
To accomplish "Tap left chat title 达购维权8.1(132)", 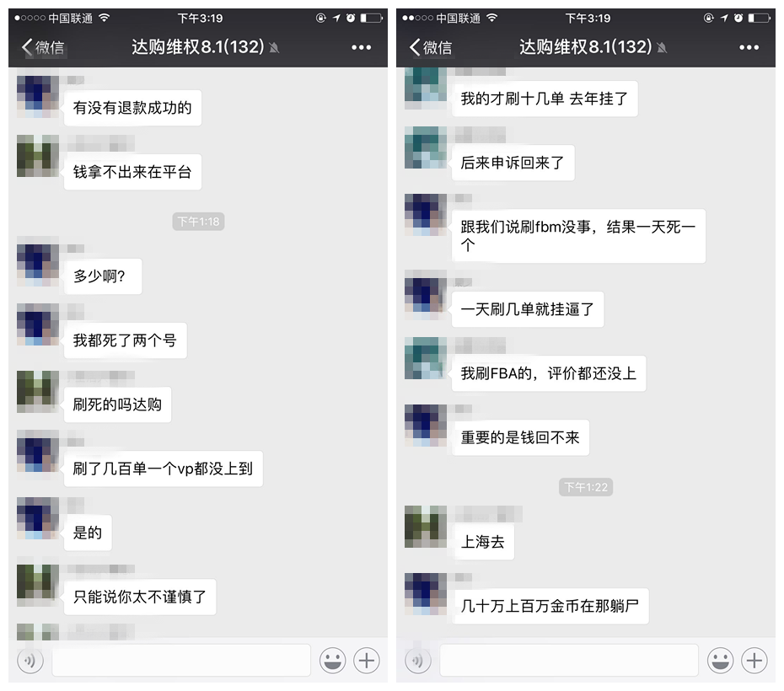I will pos(198,47).
